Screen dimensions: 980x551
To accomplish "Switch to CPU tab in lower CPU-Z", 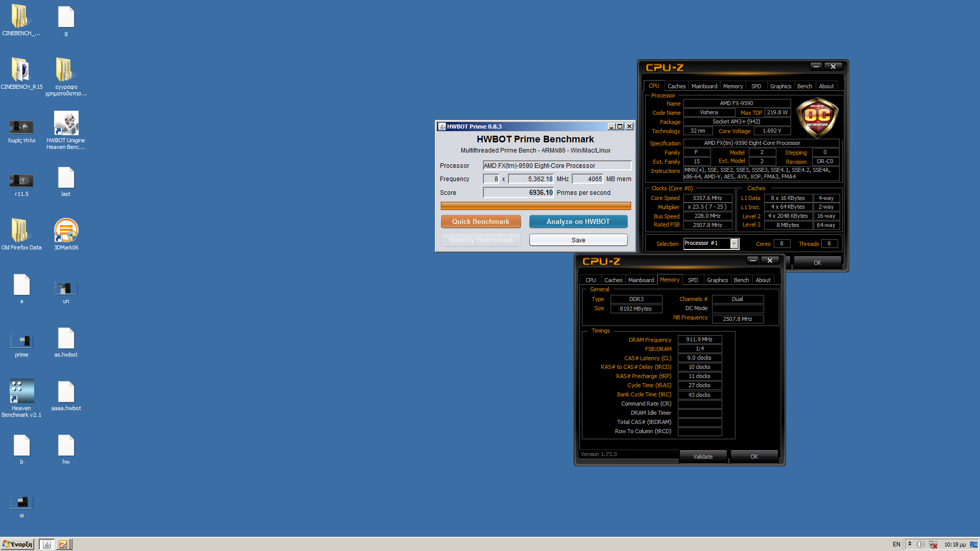I will coord(591,280).
